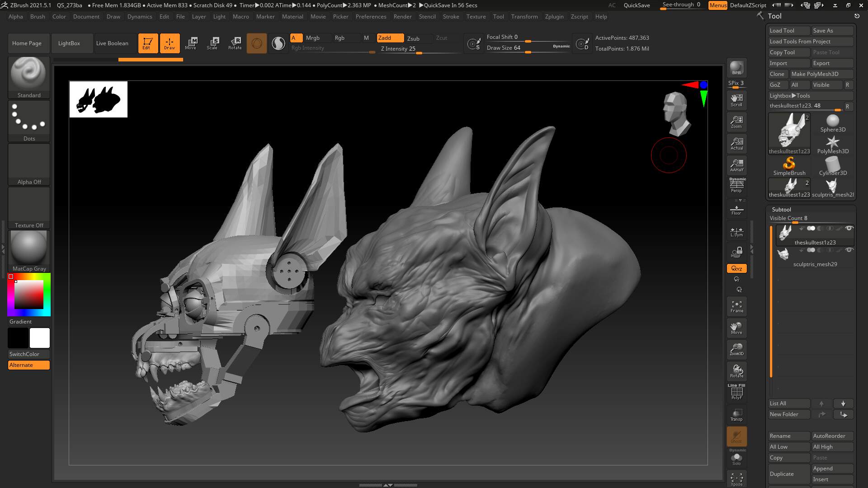Toggle Ghost transparency mode
This screenshot has width=868, height=488.
[736, 436]
